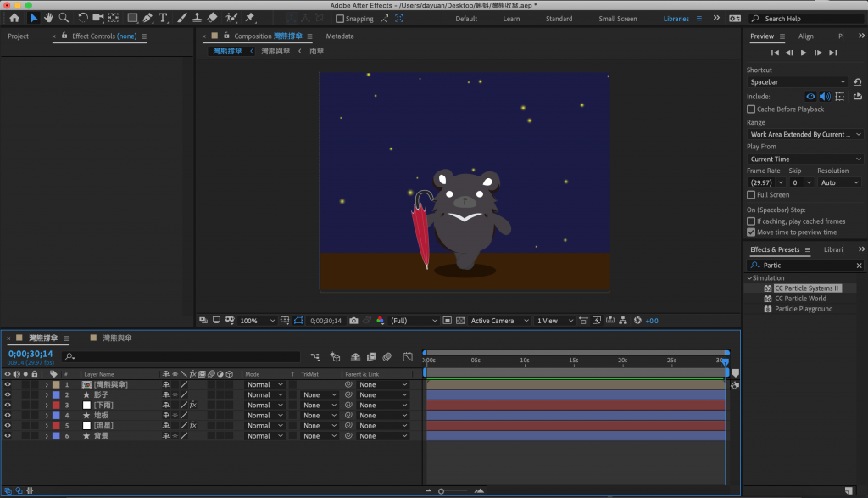This screenshot has width=868, height=498.
Task: Select the Eraser tool
Action: tap(212, 19)
